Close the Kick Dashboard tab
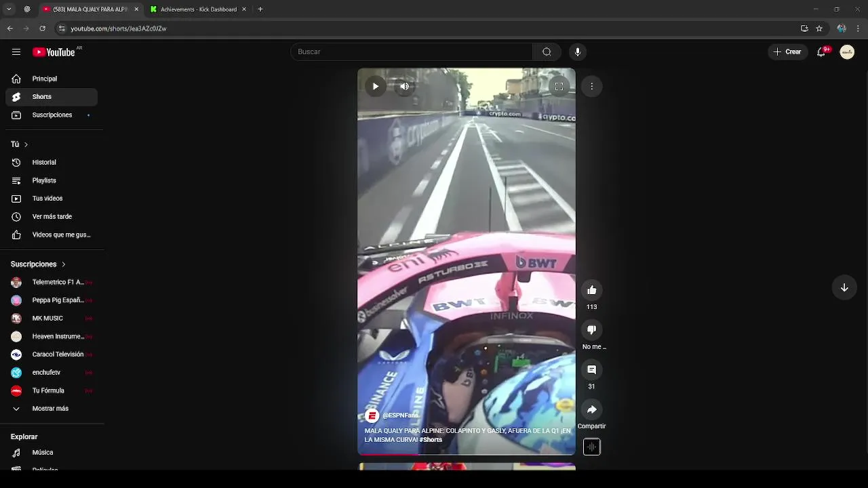The image size is (868, 488). pyautogui.click(x=244, y=9)
